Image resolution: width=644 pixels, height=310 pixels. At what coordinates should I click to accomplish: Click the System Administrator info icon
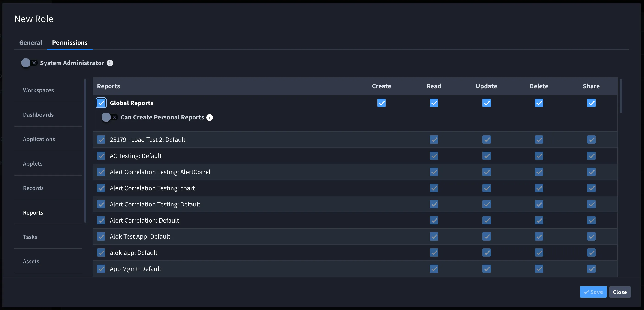coord(110,63)
